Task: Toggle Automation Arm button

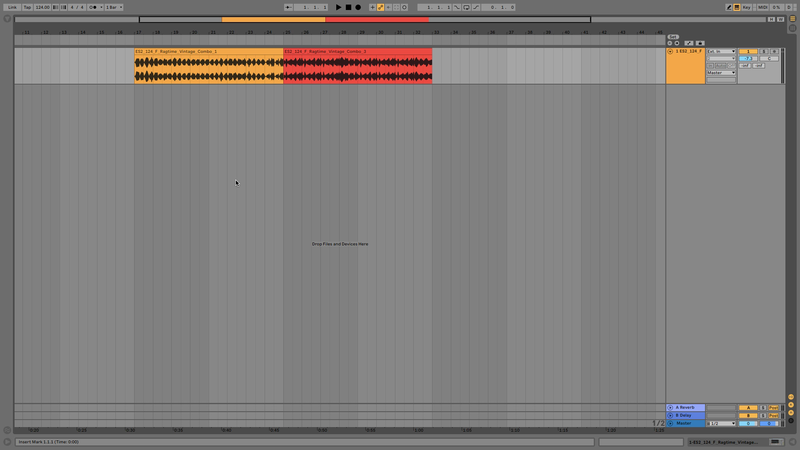Action: [381, 7]
